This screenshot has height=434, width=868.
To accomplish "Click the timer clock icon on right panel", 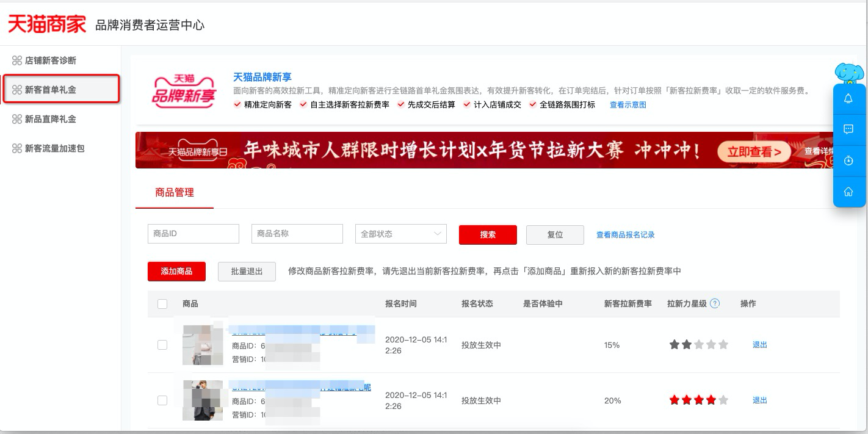I will point(848,161).
